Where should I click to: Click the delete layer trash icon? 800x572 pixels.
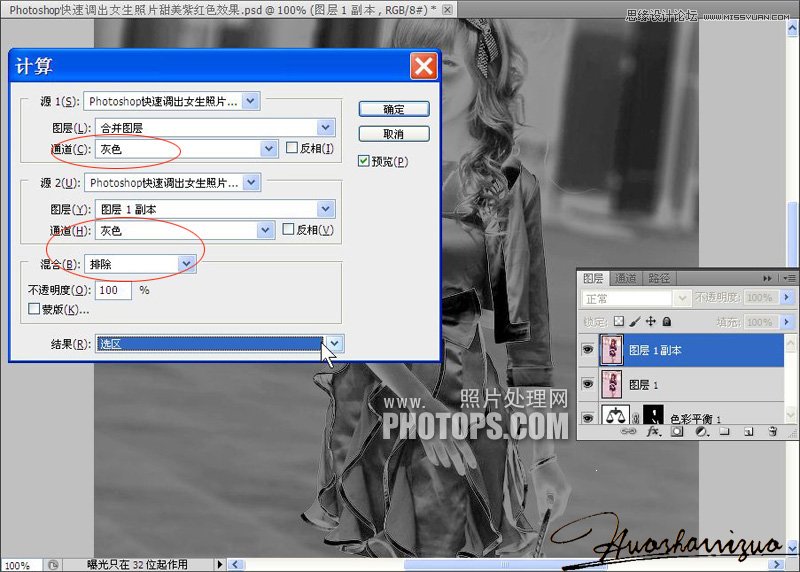[x=772, y=432]
